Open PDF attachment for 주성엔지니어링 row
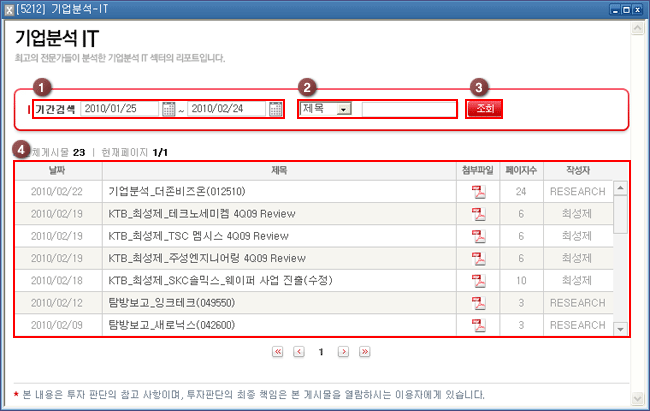Viewport: 650px width, 411px height. pyautogui.click(x=477, y=259)
